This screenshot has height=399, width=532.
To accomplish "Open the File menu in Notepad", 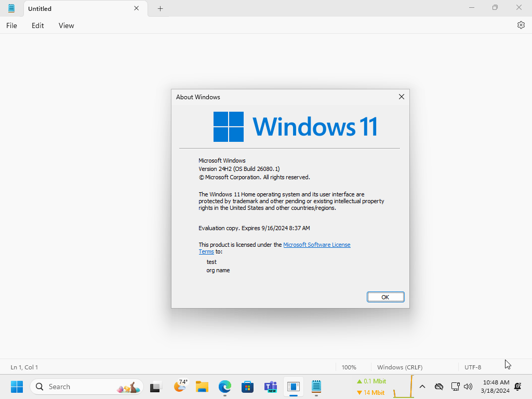I will point(11,25).
